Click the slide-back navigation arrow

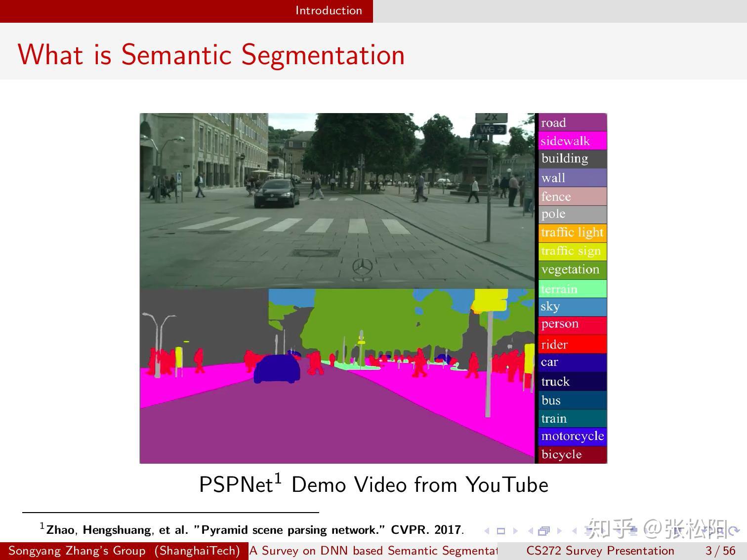pos(486,530)
